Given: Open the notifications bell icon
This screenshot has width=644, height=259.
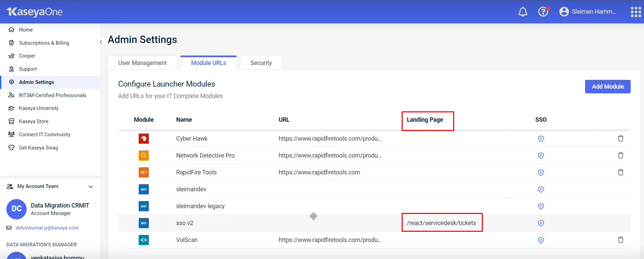Looking at the screenshot, I should [523, 12].
